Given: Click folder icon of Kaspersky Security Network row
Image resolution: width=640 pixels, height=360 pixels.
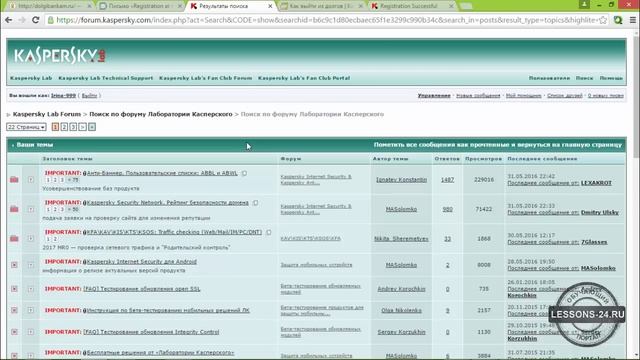Looking at the screenshot, I should click(x=14, y=209).
